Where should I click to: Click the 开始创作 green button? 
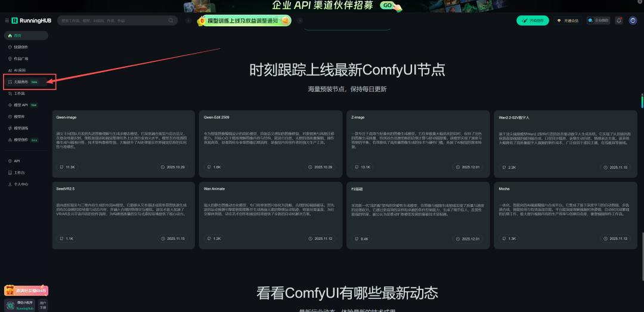[x=532, y=20]
